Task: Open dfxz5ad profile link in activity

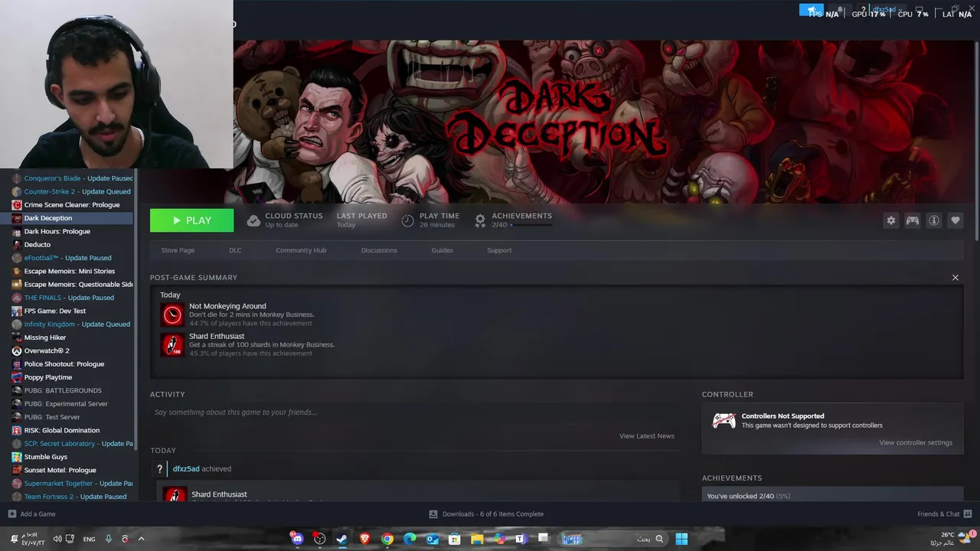Action: click(186, 469)
